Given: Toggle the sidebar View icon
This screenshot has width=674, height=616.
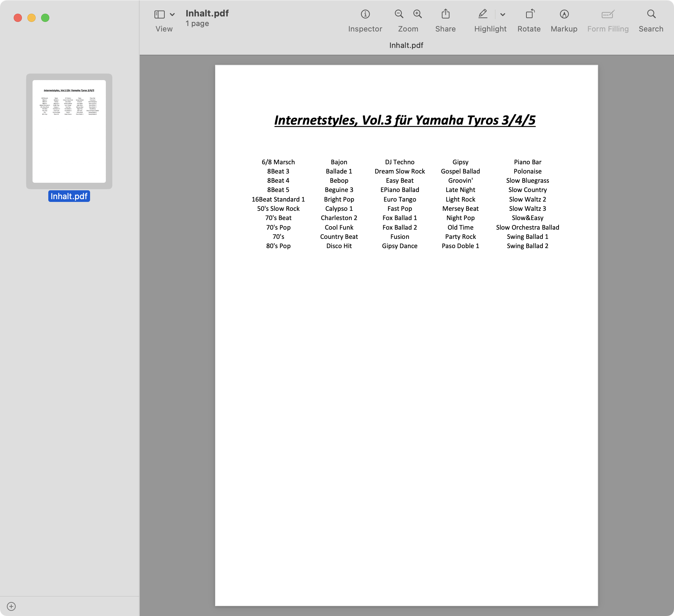Looking at the screenshot, I should (x=160, y=14).
